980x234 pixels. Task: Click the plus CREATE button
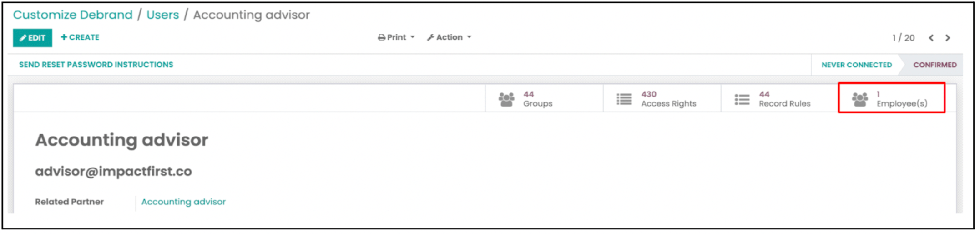pos(80,37)
